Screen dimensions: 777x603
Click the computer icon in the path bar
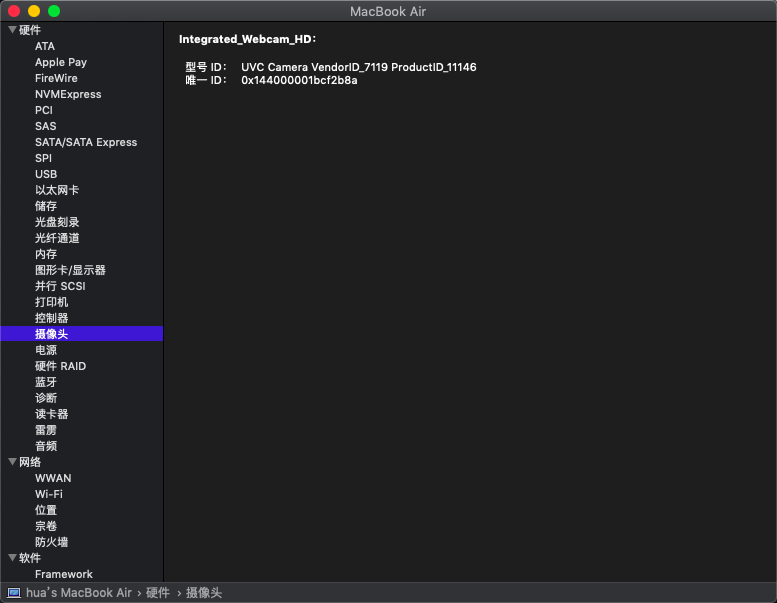(14, 593)
